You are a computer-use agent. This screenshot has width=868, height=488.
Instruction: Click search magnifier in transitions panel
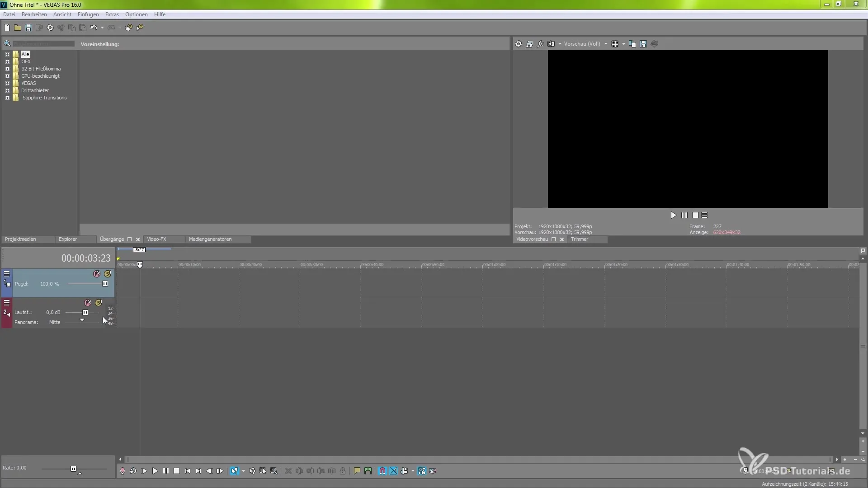(x=7, y=44)
